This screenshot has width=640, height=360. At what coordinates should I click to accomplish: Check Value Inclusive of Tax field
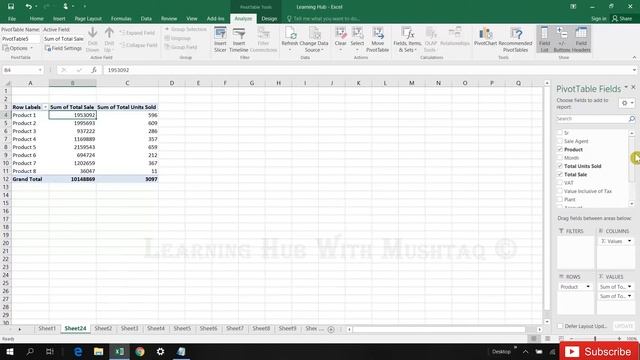tap(560, 191)
